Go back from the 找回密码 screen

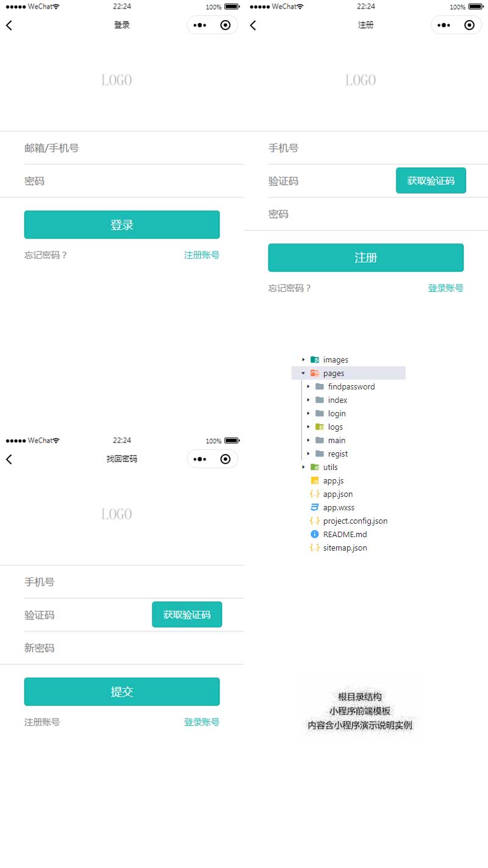tap(9, 460)
